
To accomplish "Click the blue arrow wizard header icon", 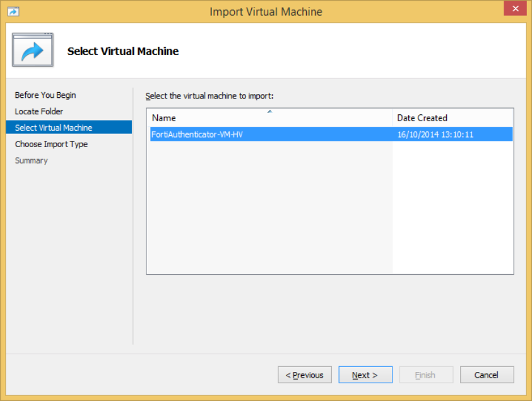I will click(x=32, y=50).
